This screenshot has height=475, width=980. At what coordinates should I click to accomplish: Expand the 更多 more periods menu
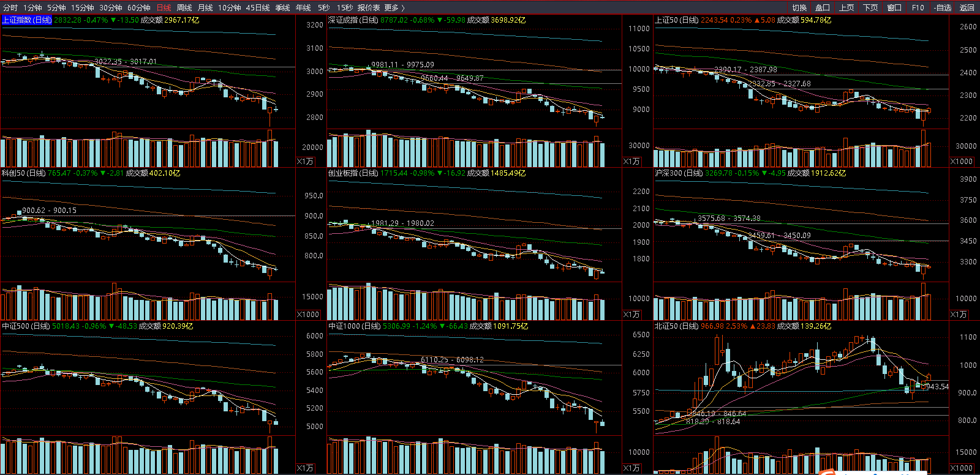394,8
